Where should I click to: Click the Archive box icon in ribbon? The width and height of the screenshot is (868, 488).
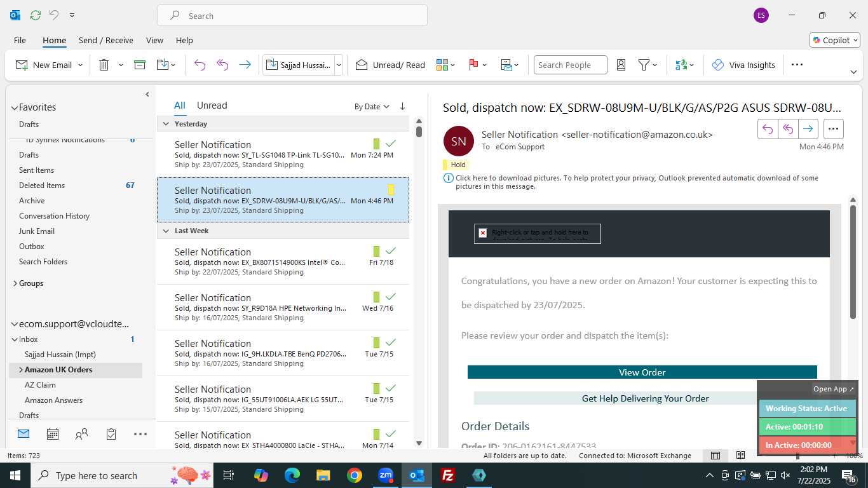pyautogui.click(x=140, y=65)
